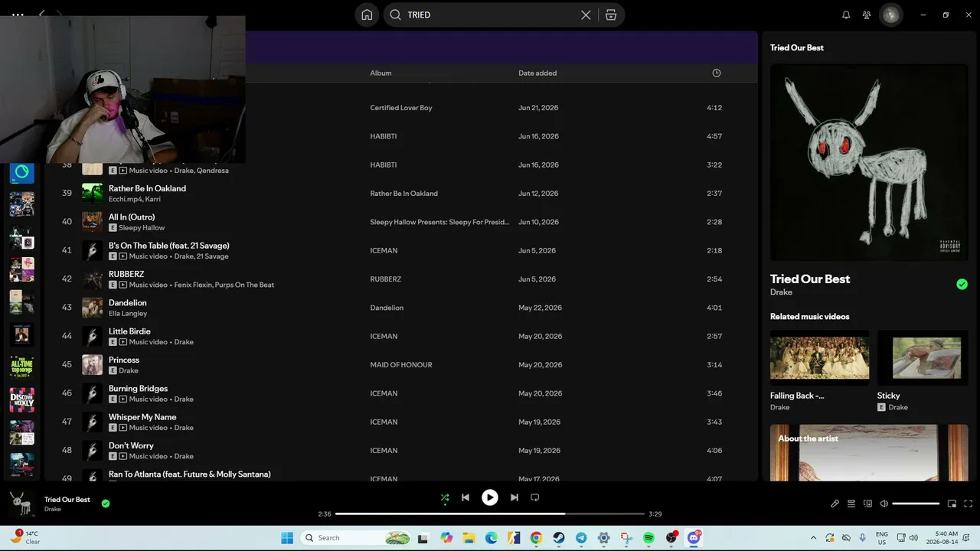Show hidden system tray icons chevron
This screenshot has width=980, height=551.
pos(813,538)
